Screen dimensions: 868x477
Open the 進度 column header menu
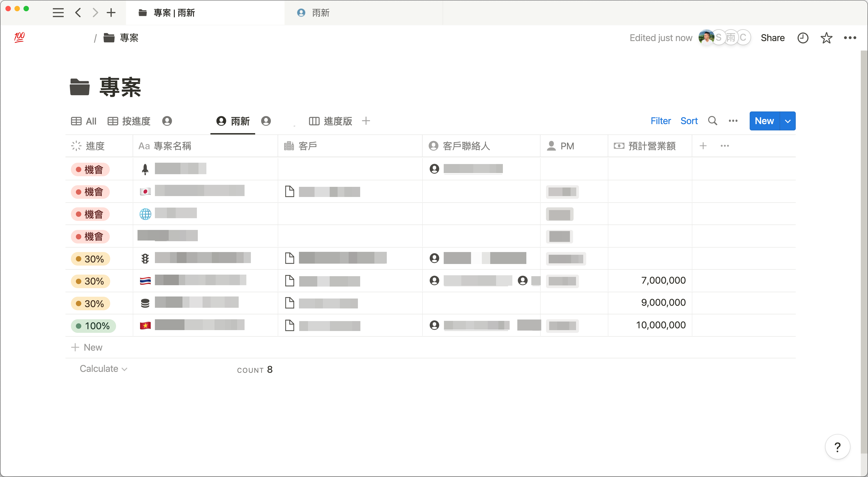click(99, 146)
